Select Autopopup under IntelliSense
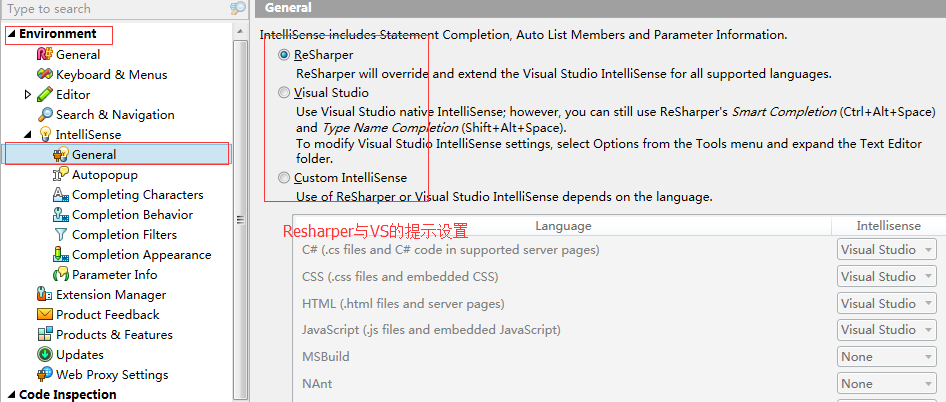This screenshot has height=402, width=946. tap(105, 174)
